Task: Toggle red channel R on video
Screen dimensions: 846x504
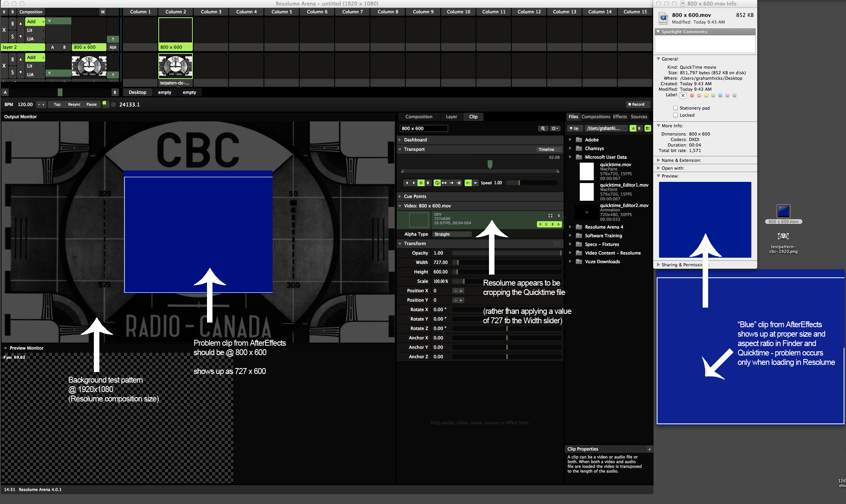Action: (540, 224)
